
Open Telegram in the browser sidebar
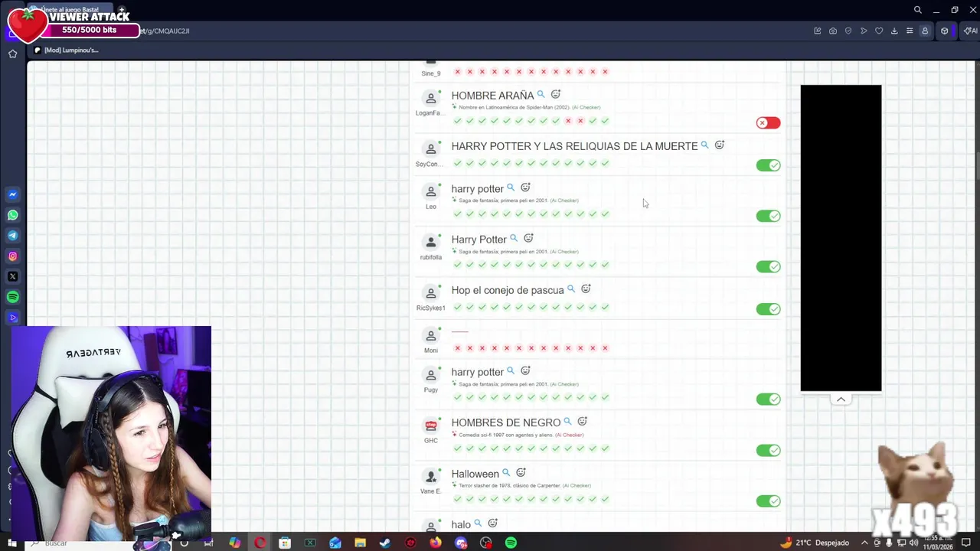(12, 236)
